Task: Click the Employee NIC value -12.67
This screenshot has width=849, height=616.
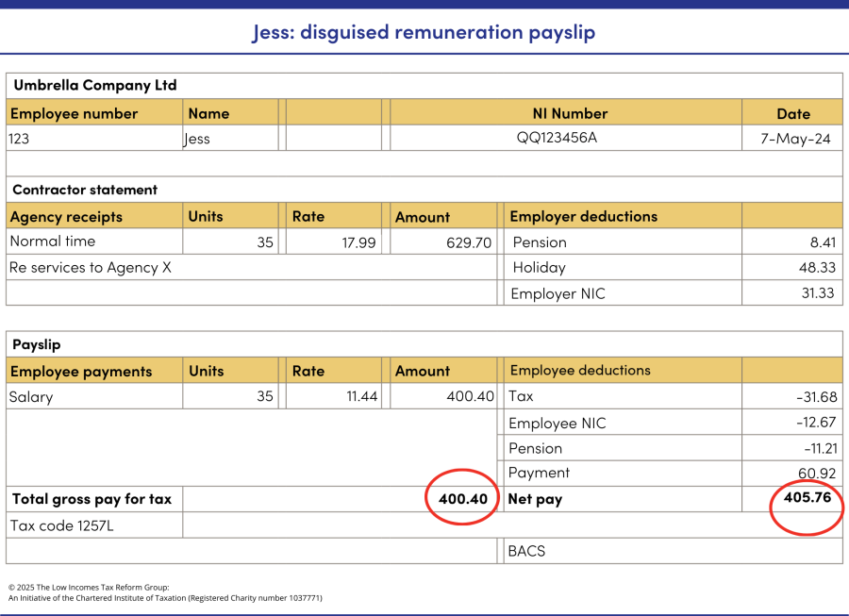Action: point(815,423)
